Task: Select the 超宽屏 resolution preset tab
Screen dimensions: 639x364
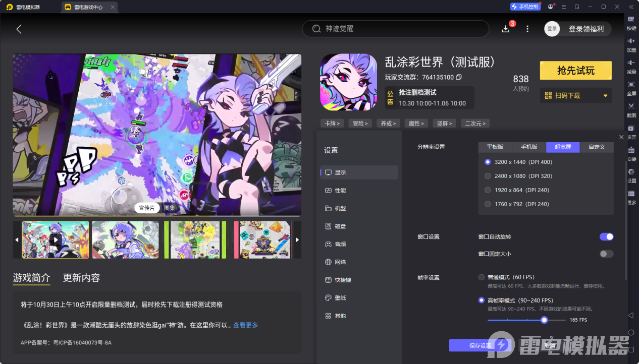Action: [563, 147]
